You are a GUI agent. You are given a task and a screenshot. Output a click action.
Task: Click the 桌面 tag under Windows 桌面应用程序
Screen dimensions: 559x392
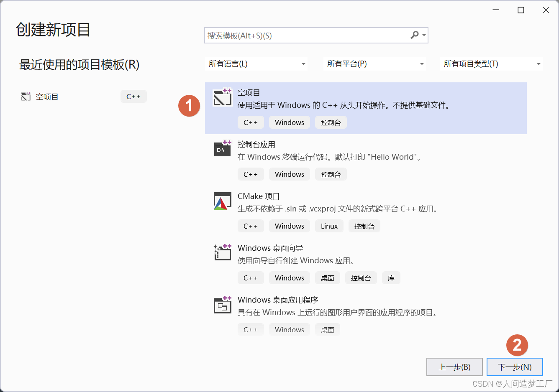[x=328, y=329]
